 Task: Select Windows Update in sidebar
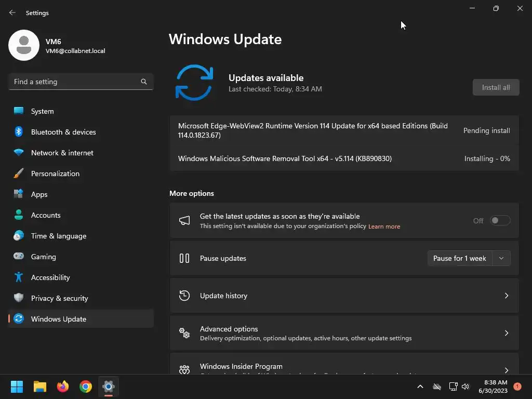[x=81, y=318]
